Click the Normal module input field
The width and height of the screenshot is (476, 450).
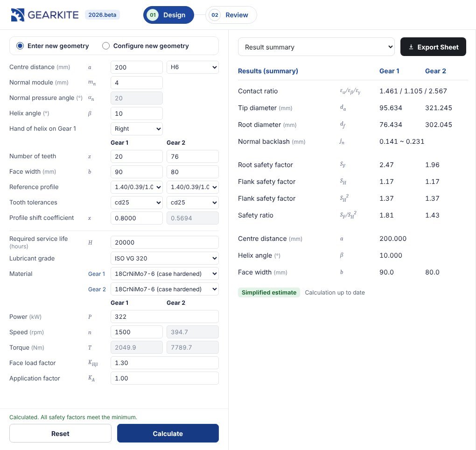[137, 83]
